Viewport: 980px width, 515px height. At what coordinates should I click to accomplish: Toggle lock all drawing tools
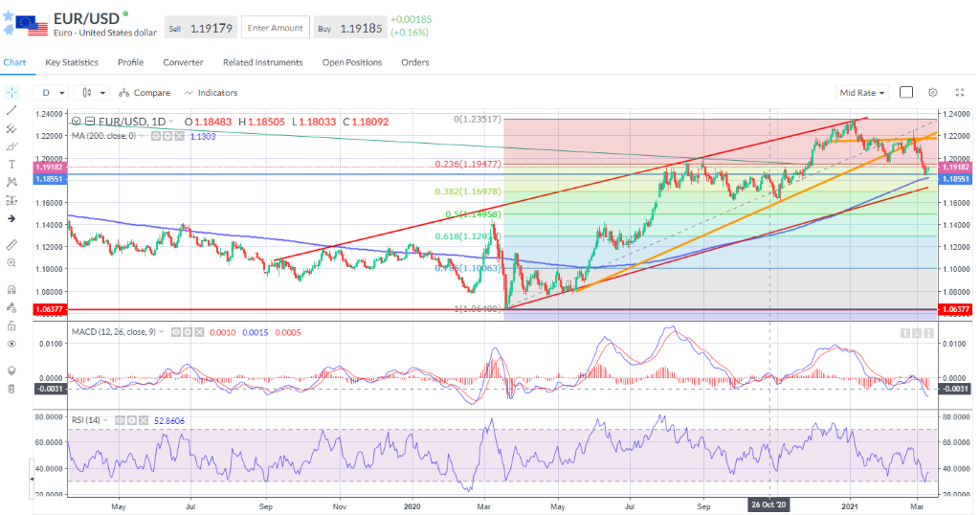[11, 325]
